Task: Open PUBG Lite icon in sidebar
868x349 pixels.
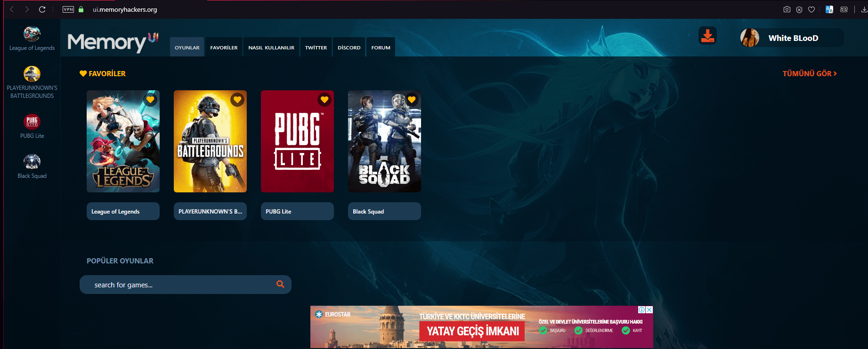Action: coord(32,122)
